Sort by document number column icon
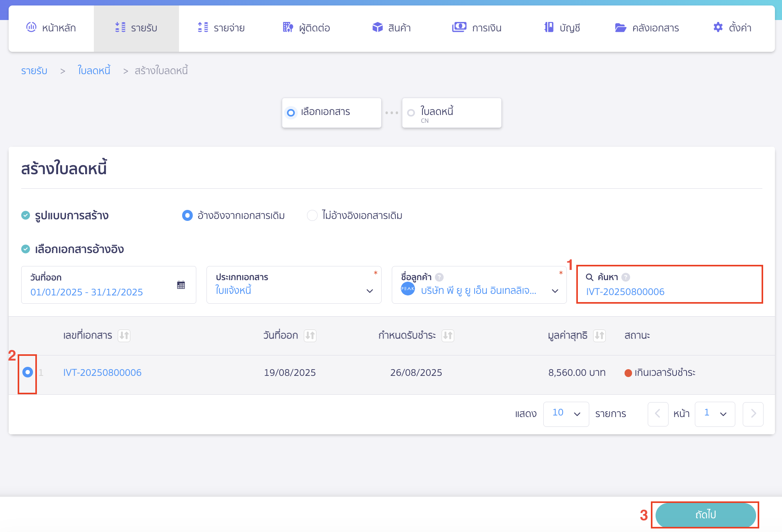Viewport: 782px width, 532px height. click(124, 335)
